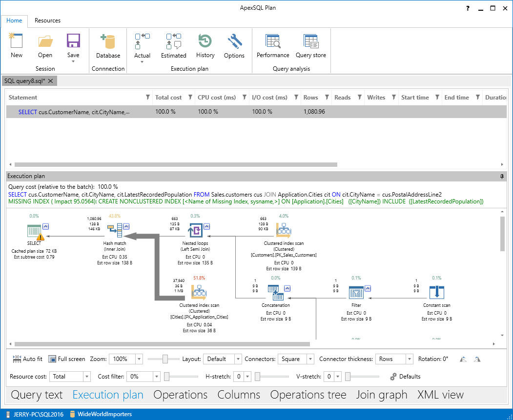The image size is (513, 420).
Task: Select the Concatenation operator icon
Action: [x=276, y=292]
